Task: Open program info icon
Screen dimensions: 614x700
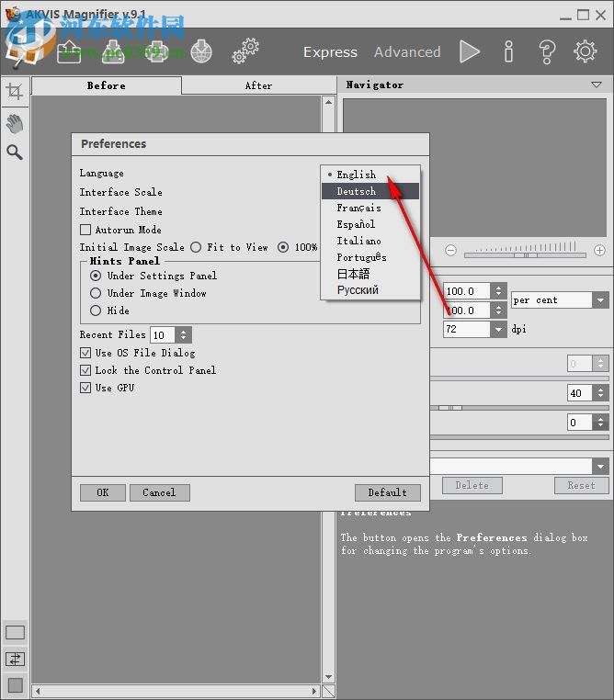Action: click(508, 51)
